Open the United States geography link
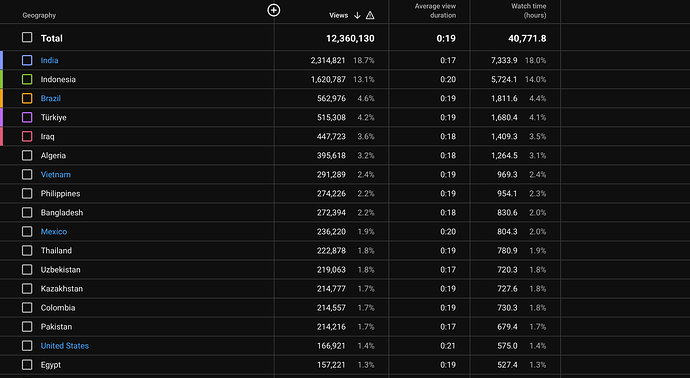 (65, 345)
